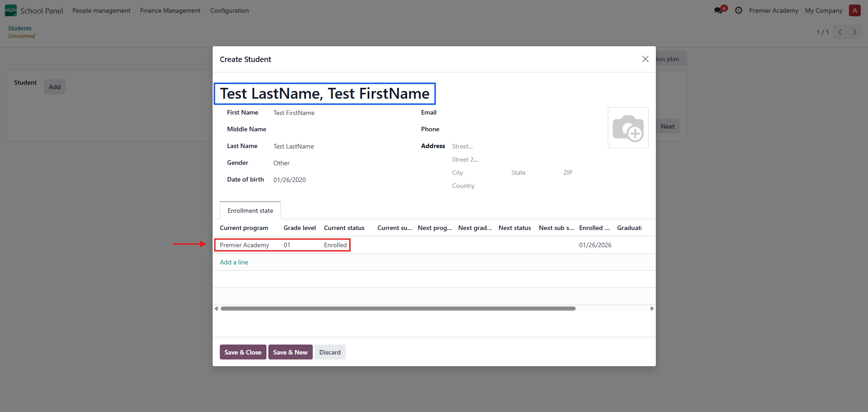Open the Finance Management menu
Screen dimensions: 868x412
tap(170, 10)
